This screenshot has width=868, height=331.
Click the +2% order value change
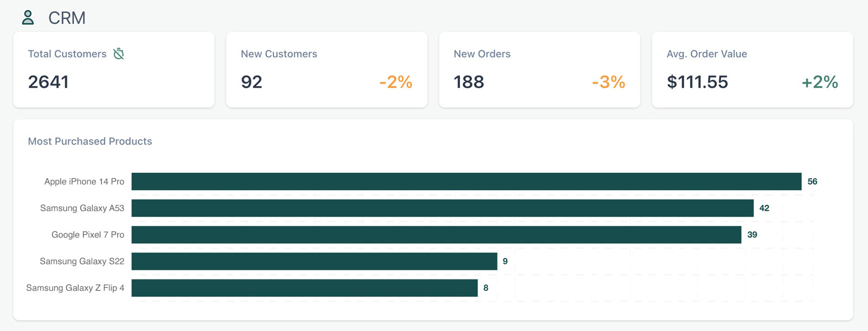[x=820, y=82]
